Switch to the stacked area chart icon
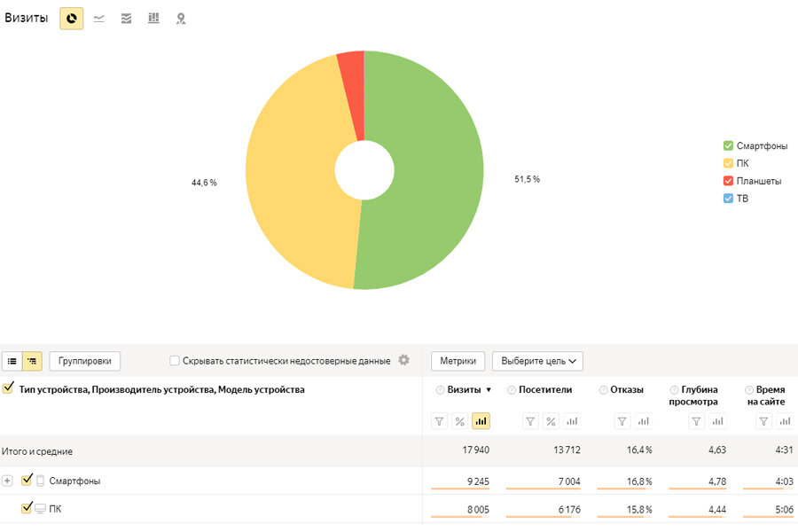The width and height of the screenshot is (798, 532). click(126, 19)
